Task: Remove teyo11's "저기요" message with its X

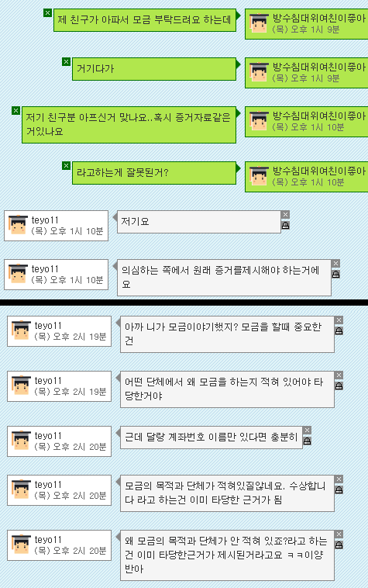Action: point(285,214)
